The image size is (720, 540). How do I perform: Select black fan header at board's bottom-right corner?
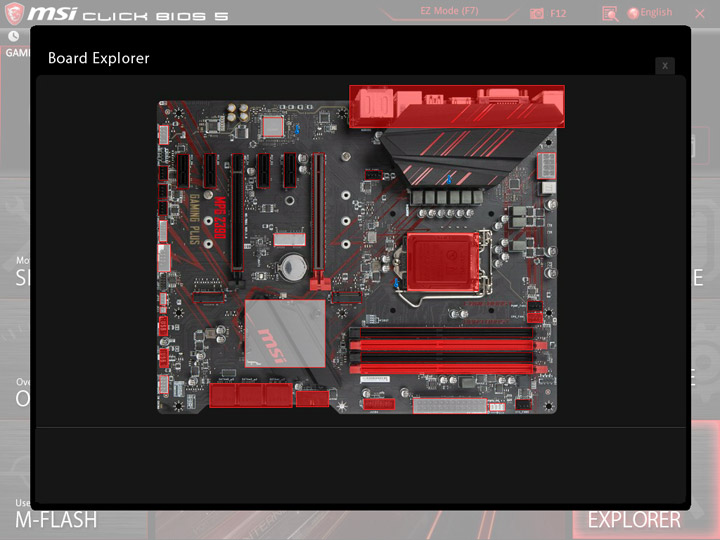pyautogui.click(x=523, y=405)
